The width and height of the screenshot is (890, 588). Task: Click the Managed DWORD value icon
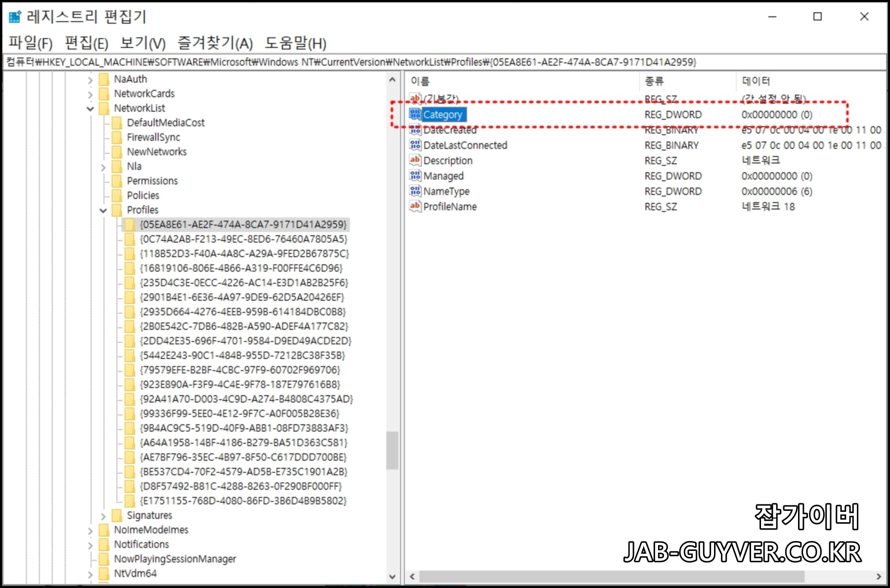click(415, 176)
